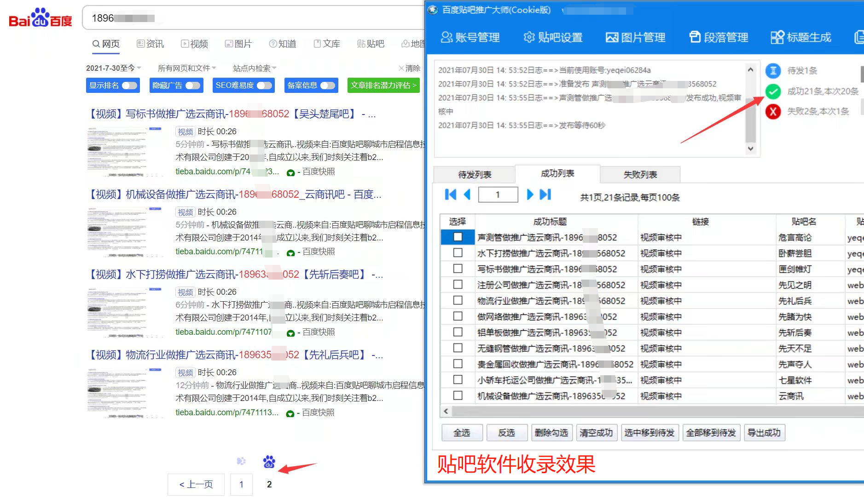Expand the 站点内检索 dropdown
This screenshot has width=864, height=504.
[255, 68]
